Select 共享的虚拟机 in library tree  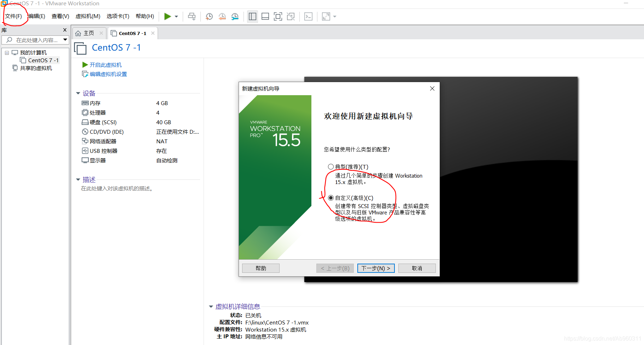tap(36, 68)
